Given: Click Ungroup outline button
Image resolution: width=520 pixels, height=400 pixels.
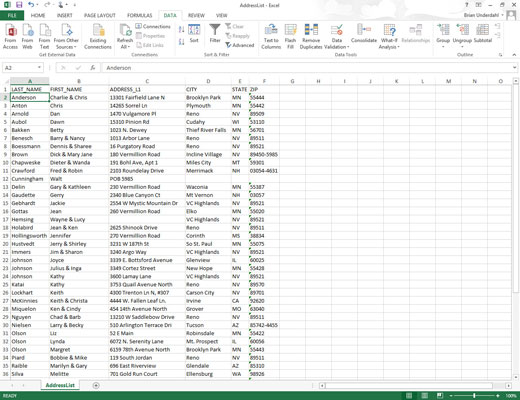Looking at the screenshot, I should click(462, 35).
